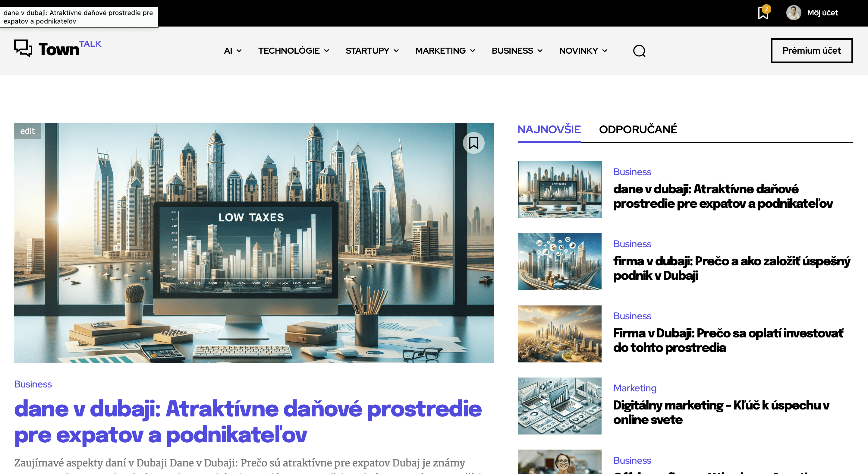
Task: Click the TownTalk speech bubble logo
Action: click(24, 48)
